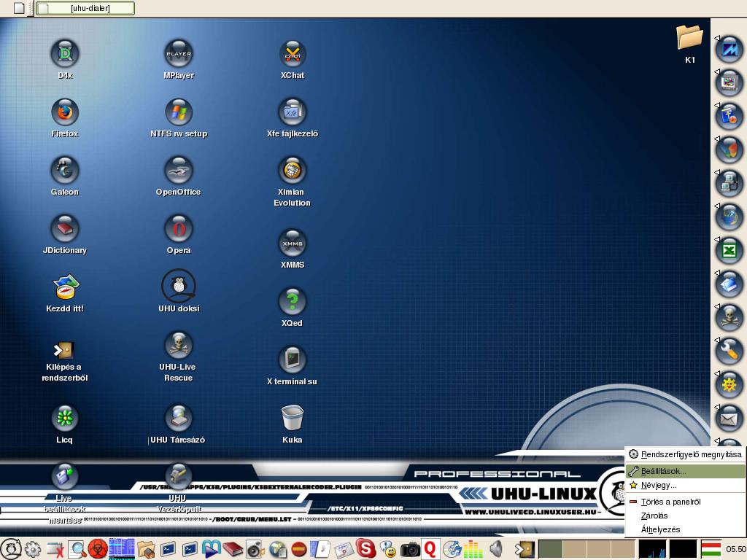The image size is (747, 560).
Task: Click the Hungarian flag keyboard indicator
Action: pyautogui.click(x=711, y=549)
